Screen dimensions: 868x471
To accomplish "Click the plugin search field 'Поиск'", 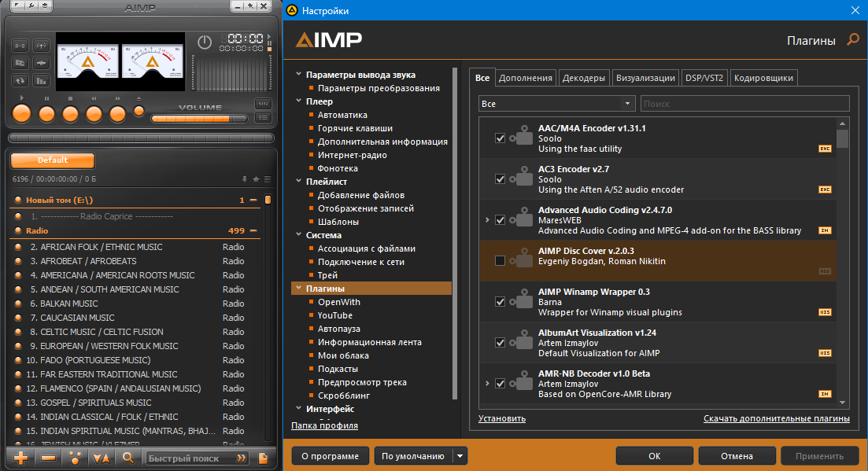I will 744,104.
